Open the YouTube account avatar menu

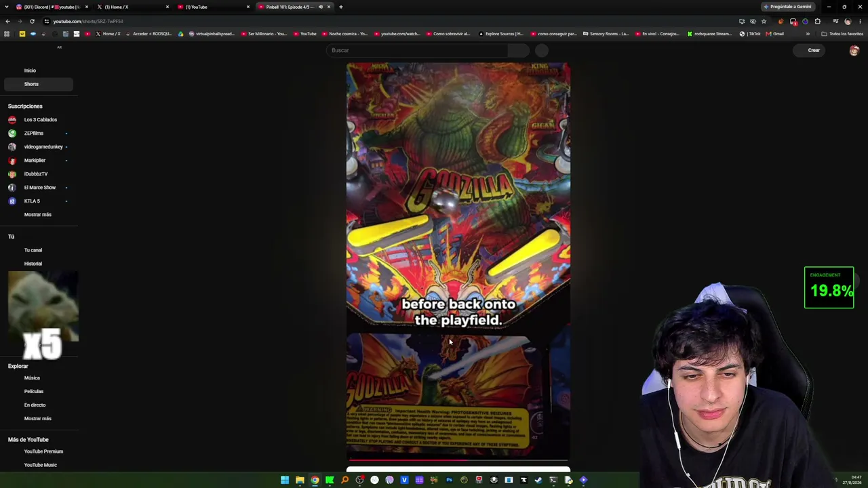[x=854, y=50]
